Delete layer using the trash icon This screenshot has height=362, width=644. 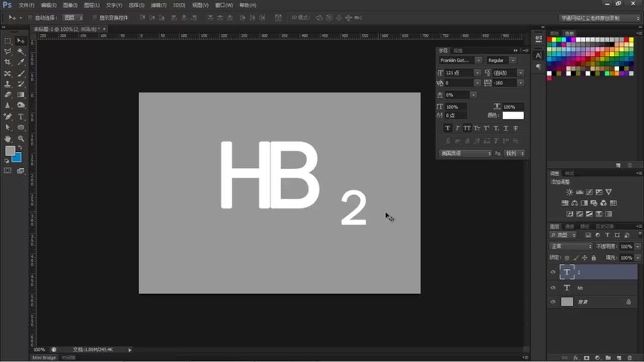coord(629,358)
